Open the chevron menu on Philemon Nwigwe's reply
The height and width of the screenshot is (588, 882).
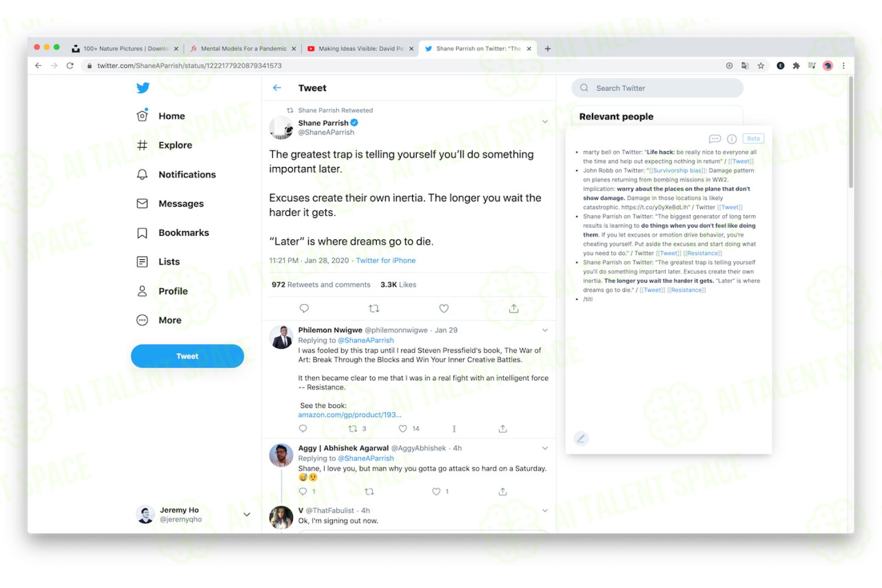coord(545,330)
